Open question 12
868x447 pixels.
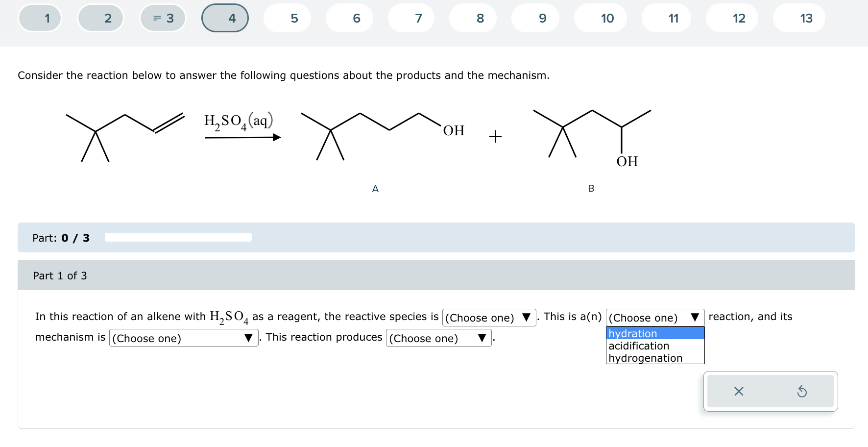[732, 18]
